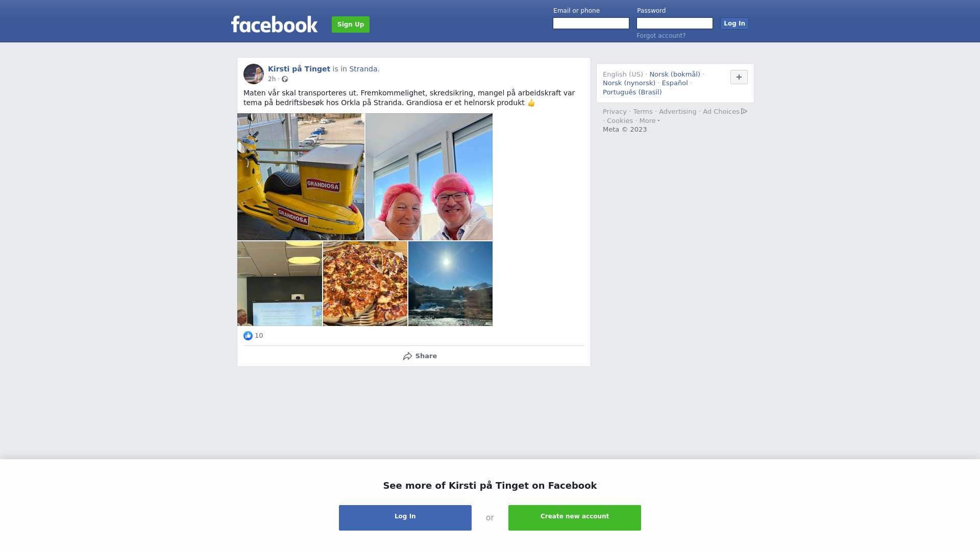Click the Email or phone field
Image resolution: width=980 pixels, height=551 pixels.
[x=591, y=23]
